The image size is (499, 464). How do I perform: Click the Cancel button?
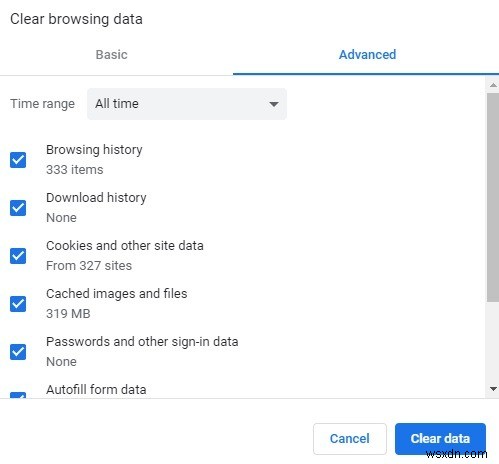pyautogui.click(x=350, y=439)
